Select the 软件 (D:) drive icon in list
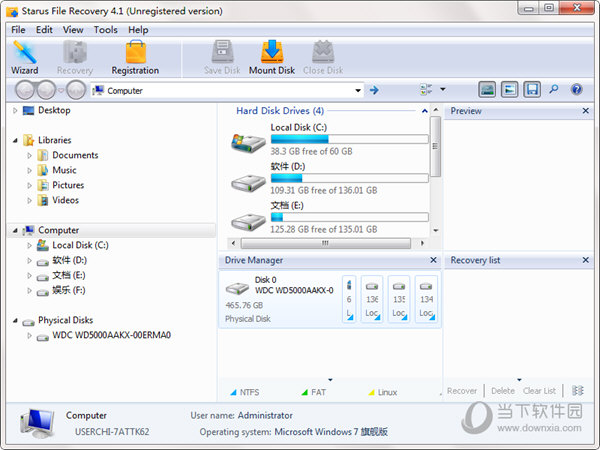Screen dimensions: 600x450 [x=248, y=184]
